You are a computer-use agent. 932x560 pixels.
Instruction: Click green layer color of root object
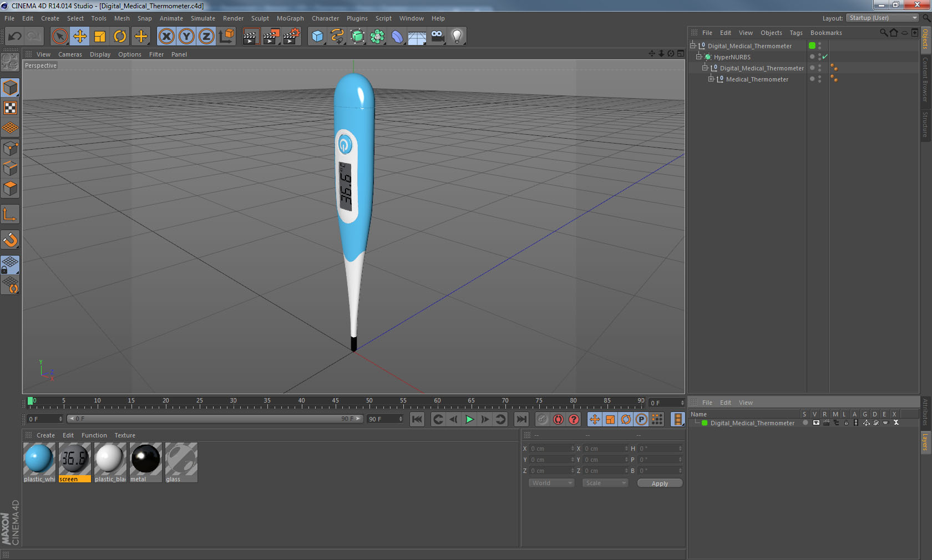(x=812, y=45)
